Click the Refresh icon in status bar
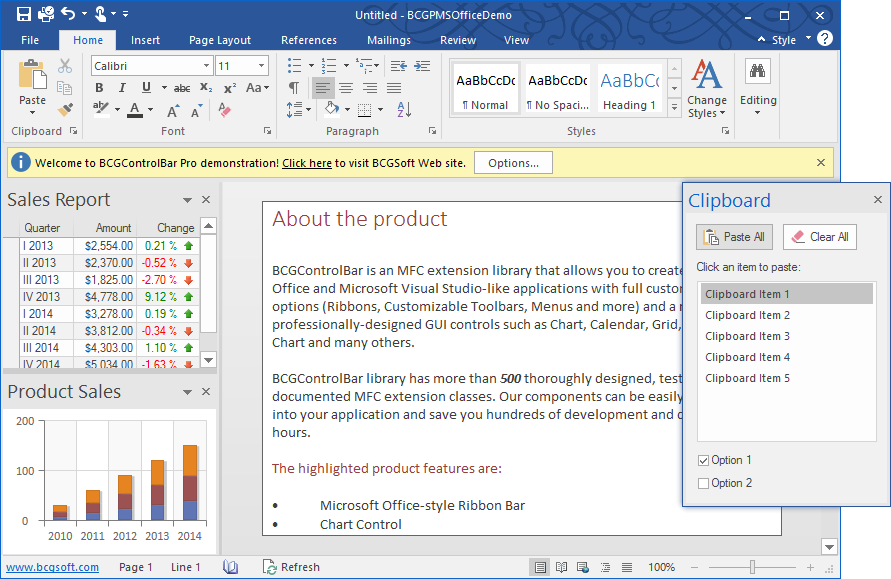This screenshot has width=891, height=579. [269, 566]
